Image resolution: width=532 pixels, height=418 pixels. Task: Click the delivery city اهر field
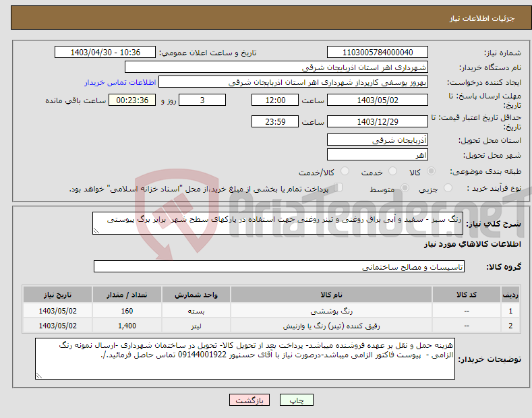(x=378, y=154)
